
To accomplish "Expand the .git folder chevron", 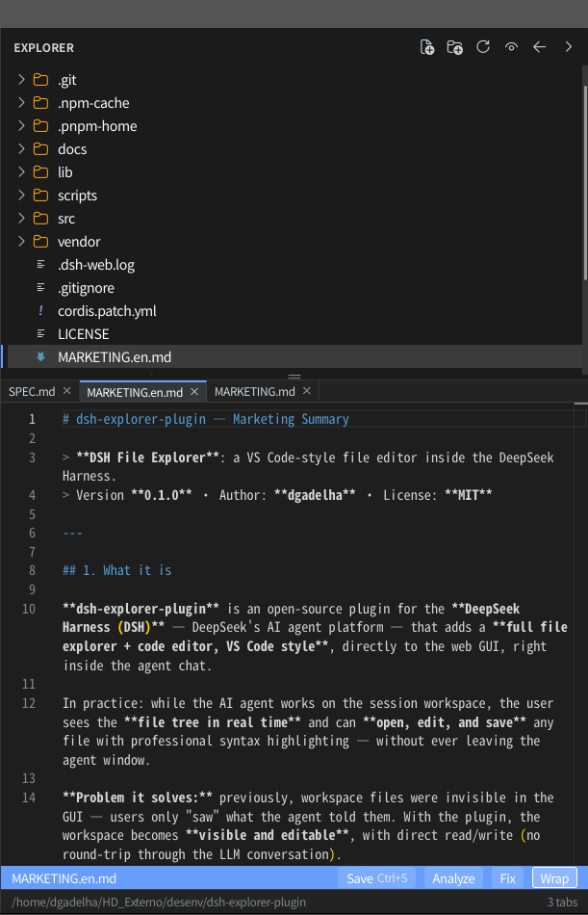I will pyautogui.click(x=21, y=79).
